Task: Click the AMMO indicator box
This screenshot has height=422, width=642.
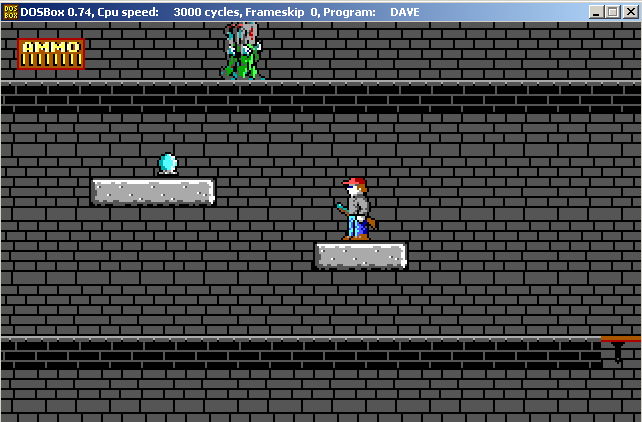Action: coord(51,54)
